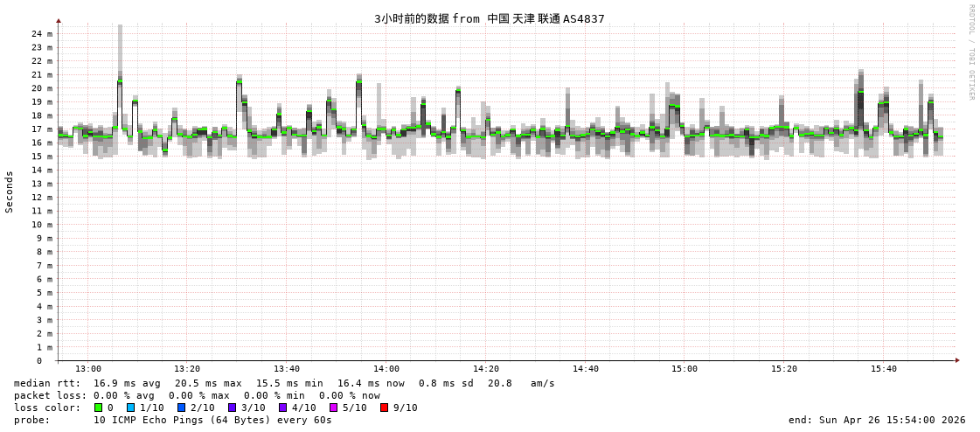Click the 13:20 x-axis time label
Viewport: 980px width, 432px height.
(188, 369)
